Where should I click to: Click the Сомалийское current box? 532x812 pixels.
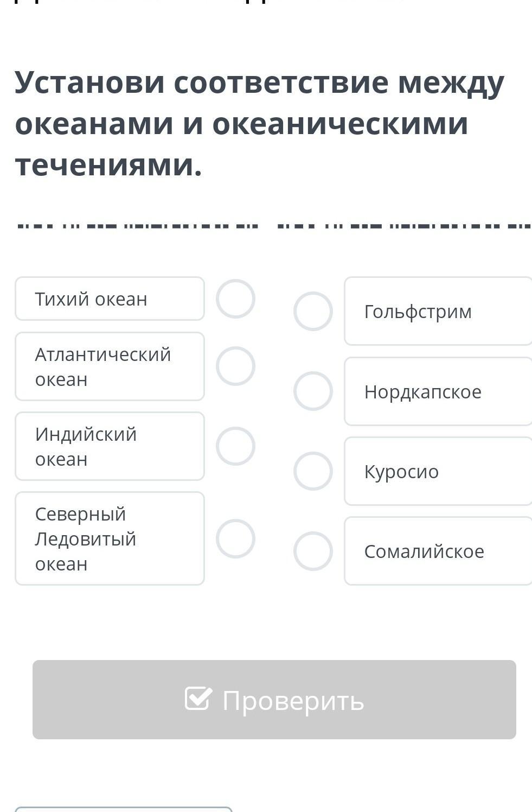(438, 551)
